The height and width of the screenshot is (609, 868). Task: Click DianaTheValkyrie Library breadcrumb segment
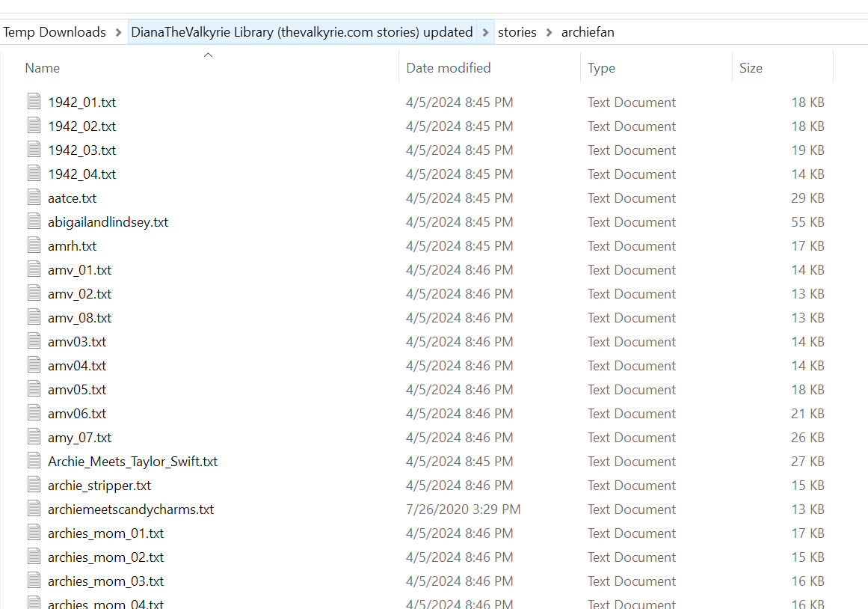coord(301,32)
